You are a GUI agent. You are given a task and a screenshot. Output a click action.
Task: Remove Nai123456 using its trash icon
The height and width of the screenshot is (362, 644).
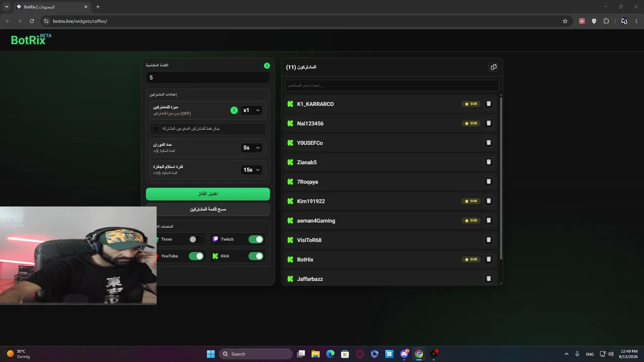coord(488,123)
